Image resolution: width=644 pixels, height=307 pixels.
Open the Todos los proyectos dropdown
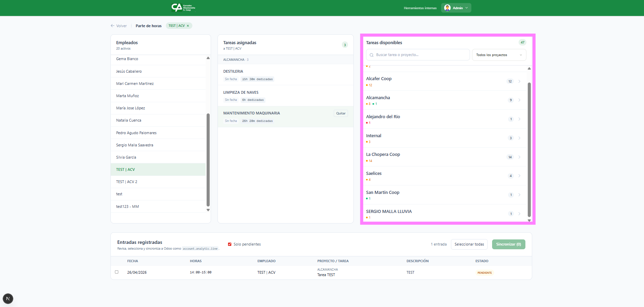[x=499, y=55]
